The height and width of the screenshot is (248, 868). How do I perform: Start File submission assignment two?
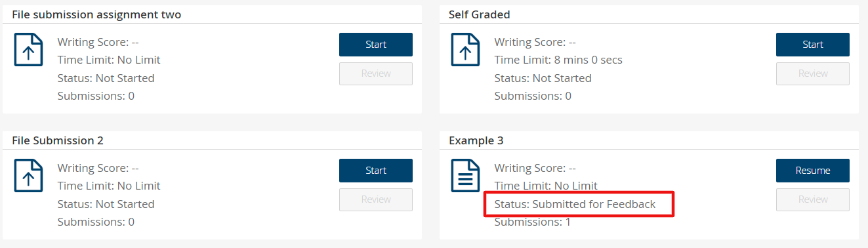(x=376, y=45)
